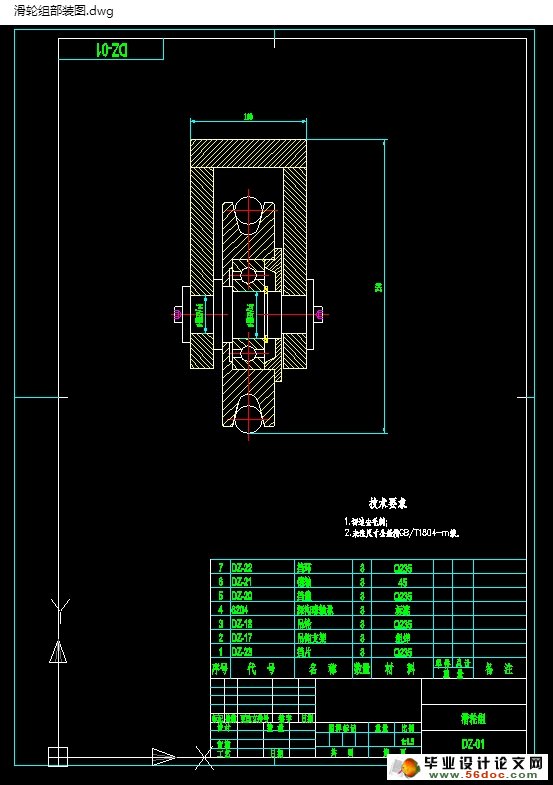553x785 pixels.
Task: Click the UCS Y-axis arrowhead
Action: point(58,652)
